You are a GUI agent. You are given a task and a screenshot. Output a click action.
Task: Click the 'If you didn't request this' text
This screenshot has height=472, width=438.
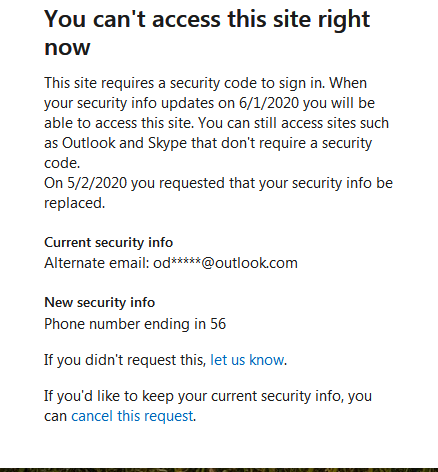[125, 360]
